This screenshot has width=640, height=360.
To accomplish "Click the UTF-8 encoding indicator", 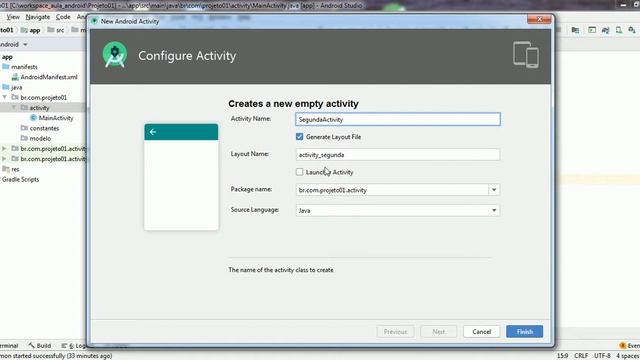I will (x=602, y=356).
